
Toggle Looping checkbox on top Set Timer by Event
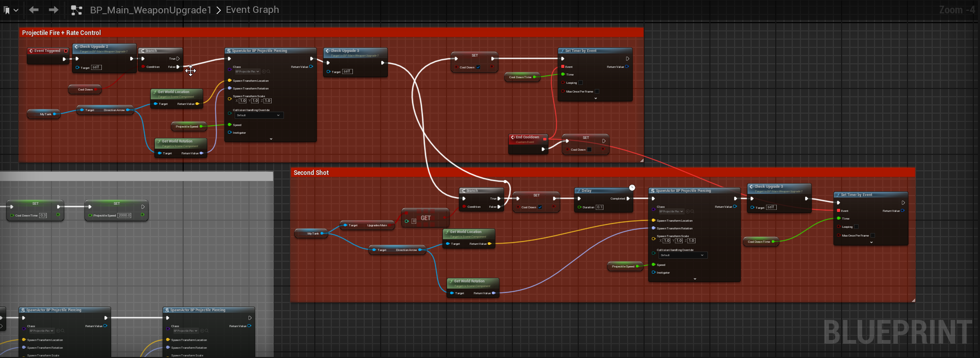click(x=580, y=83)
